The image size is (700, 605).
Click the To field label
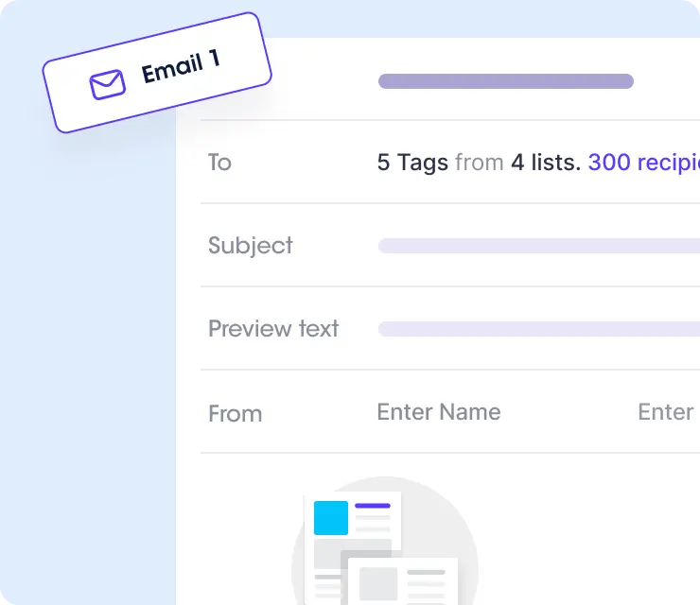(x=219, y=163)
